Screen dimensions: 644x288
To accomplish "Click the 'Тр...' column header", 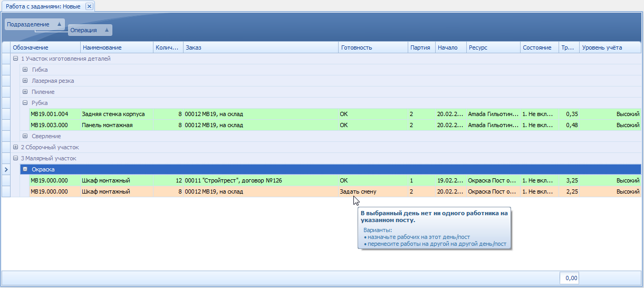I will [x=569, y=47].
